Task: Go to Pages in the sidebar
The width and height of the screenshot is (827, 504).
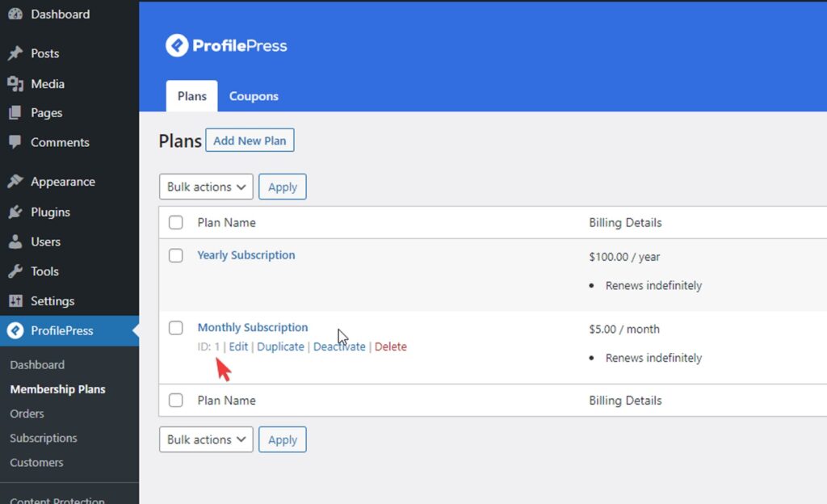Action: pyautogui.click(x=46, y=113)
